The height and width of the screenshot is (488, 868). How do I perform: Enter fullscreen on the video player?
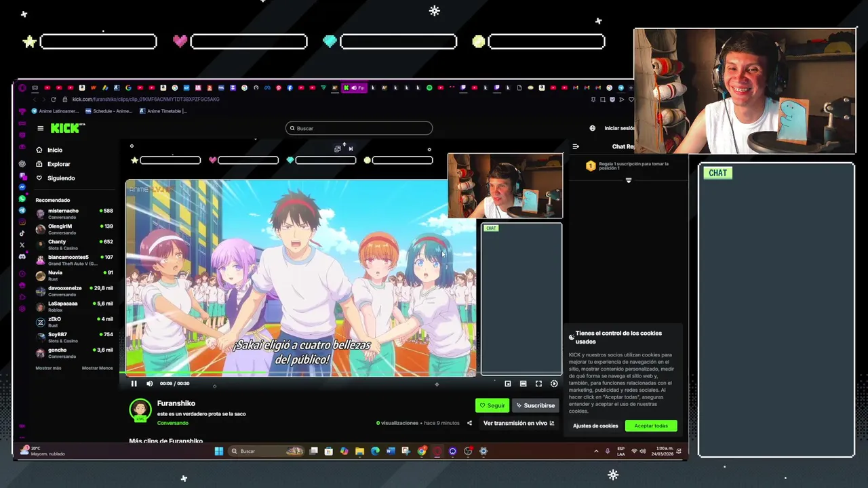(x=538, y=384)
